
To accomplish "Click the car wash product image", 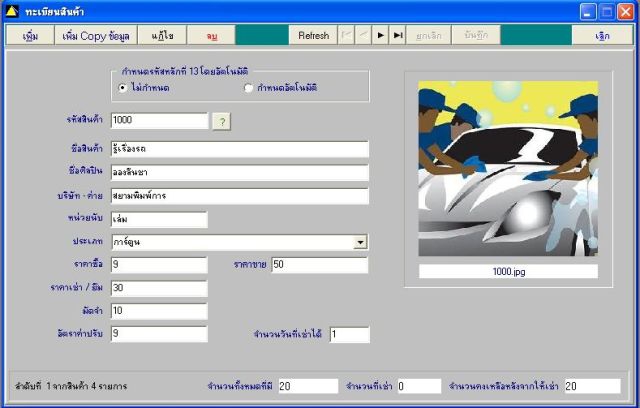I will coord(508,169).
